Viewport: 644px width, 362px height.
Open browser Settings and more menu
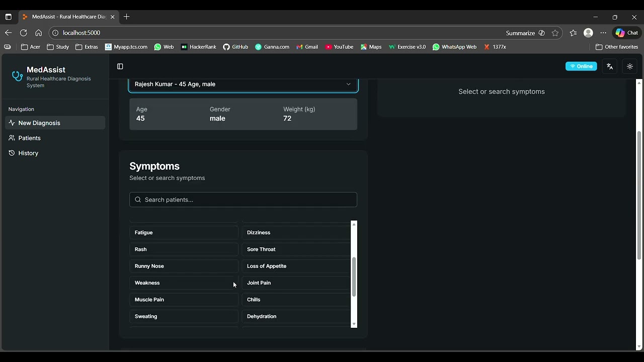tap(603, 33)
